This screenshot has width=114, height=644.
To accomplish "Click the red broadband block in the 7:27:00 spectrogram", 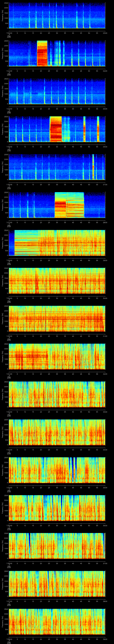I will (x=60, y=205).
